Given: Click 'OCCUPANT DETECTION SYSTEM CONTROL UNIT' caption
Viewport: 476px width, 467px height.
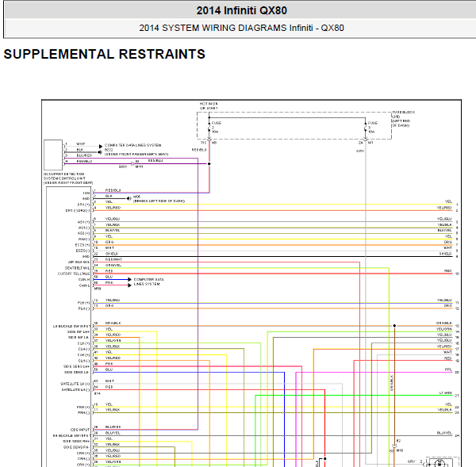Looking at the screenshot, I should (68, 178).
